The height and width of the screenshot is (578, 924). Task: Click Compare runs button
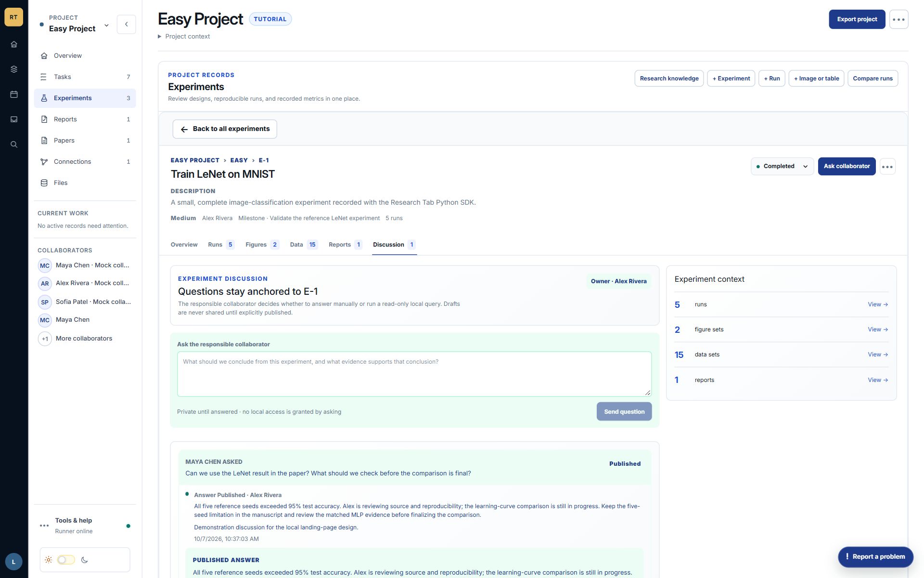tap(873, 79)
